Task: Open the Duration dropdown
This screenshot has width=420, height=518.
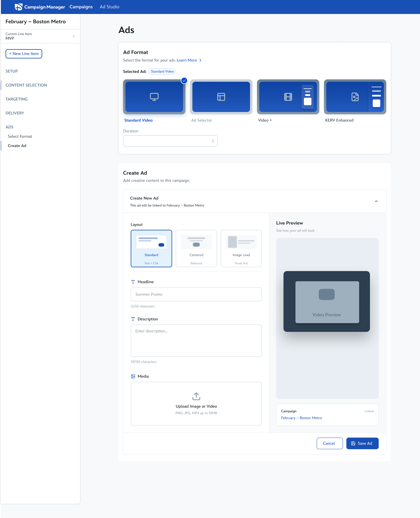Action: [170, 141]
